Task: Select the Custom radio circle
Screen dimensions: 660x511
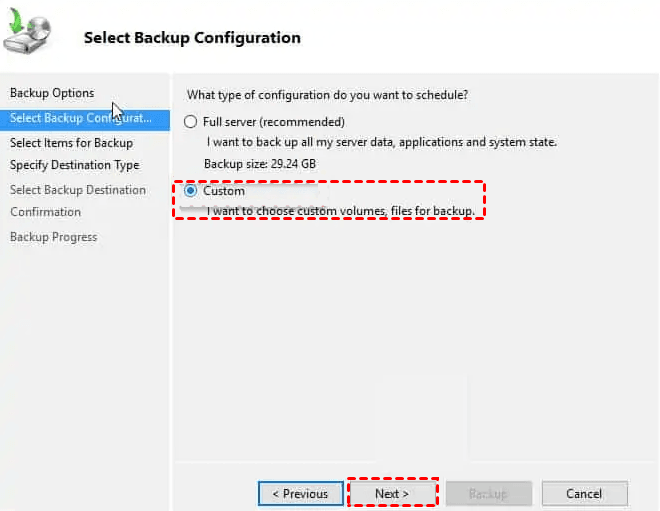Action: pos(190,191)
